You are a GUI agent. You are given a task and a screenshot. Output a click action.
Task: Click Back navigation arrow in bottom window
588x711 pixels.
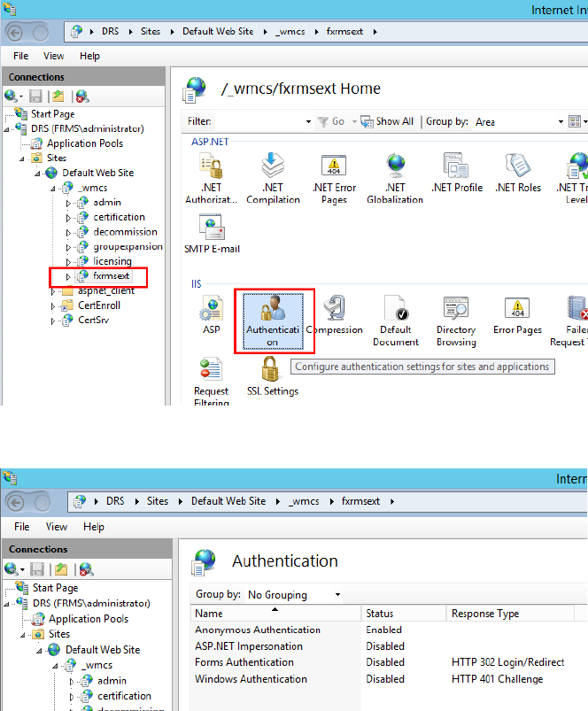tap(16, 503)
